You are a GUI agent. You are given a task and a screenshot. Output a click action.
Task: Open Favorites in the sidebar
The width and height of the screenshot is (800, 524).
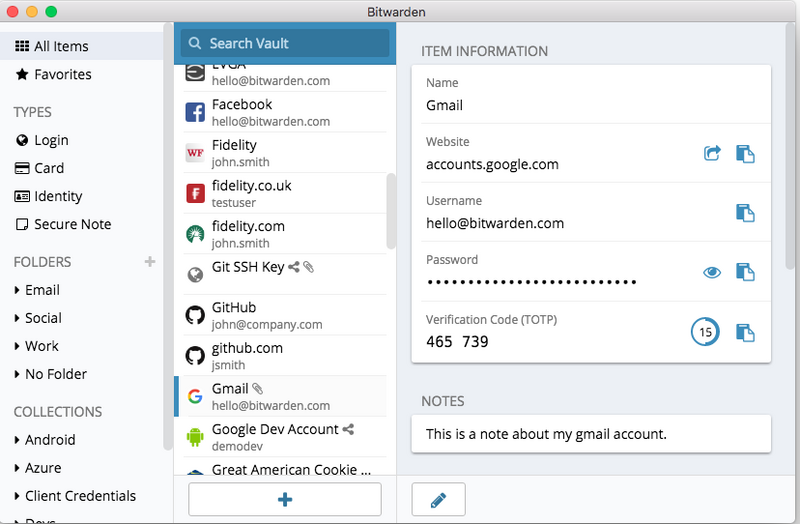62,74
